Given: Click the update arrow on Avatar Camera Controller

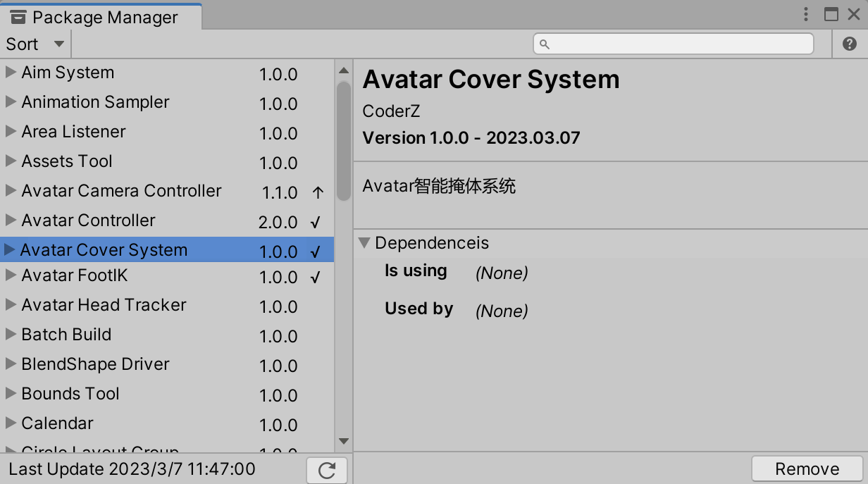Looking at the screenshot, I should 318,192.
